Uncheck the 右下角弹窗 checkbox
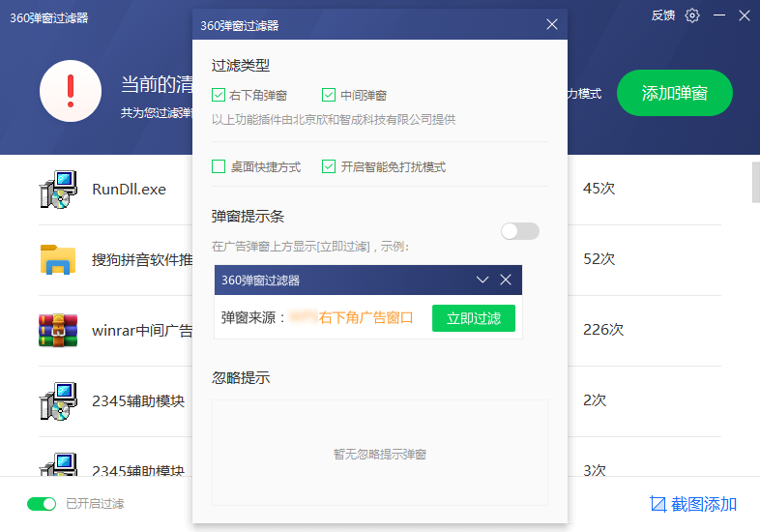The height and width of the screenshot is (532, 760). click(219, 96)
